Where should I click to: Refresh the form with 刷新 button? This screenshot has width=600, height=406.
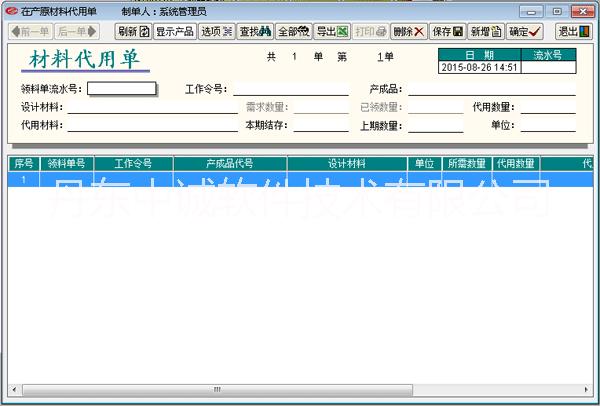(x=133, y=31)
